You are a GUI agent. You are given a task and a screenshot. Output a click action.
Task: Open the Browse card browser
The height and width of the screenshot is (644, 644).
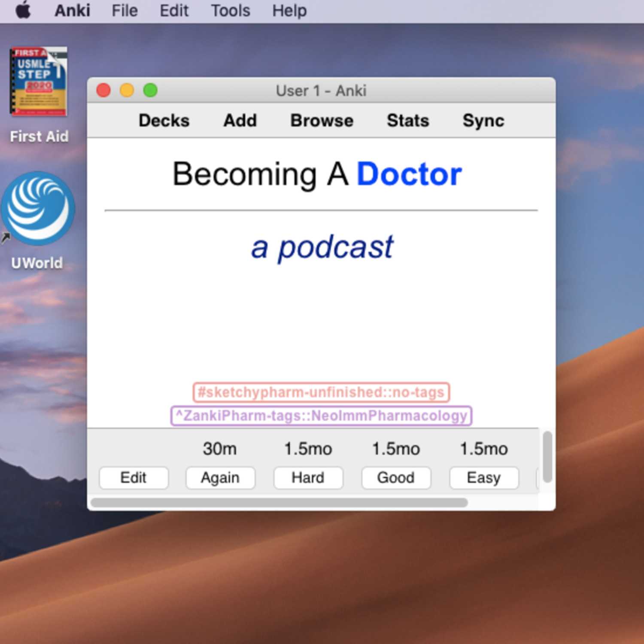[322, 120]
